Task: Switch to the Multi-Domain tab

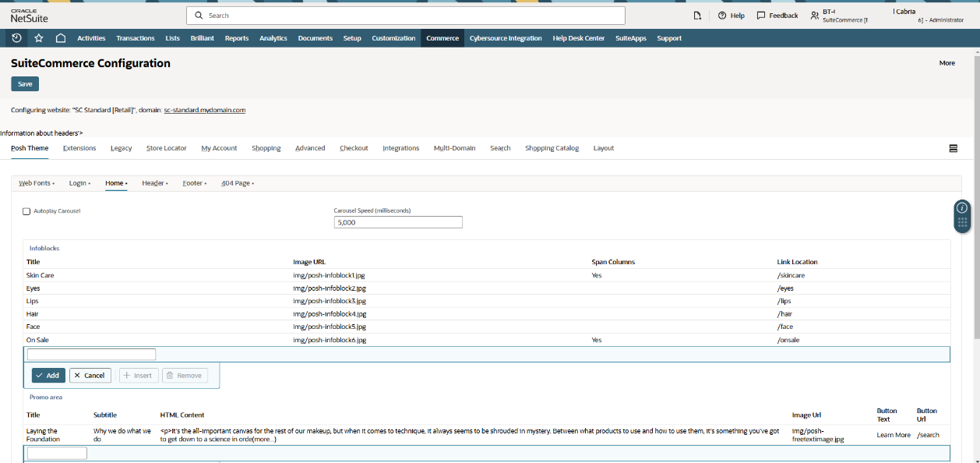Action: 454,148
